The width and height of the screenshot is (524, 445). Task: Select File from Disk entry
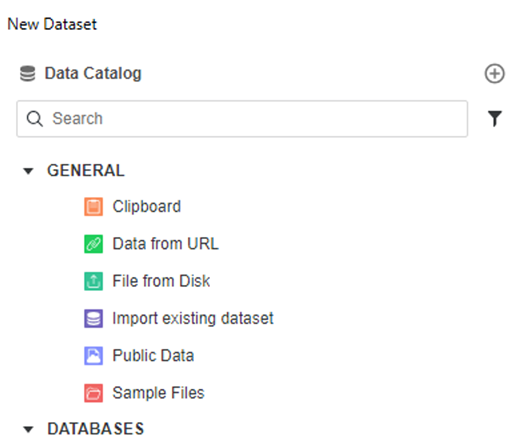(161, 281)
